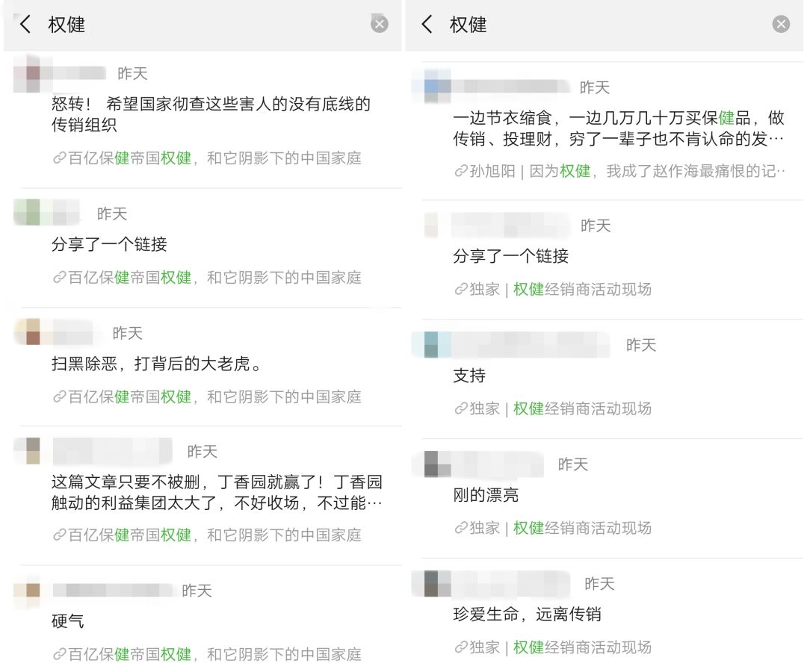Go back using left panel's back arrow
The height and width of the screenshot is (672, 807).
25,24
